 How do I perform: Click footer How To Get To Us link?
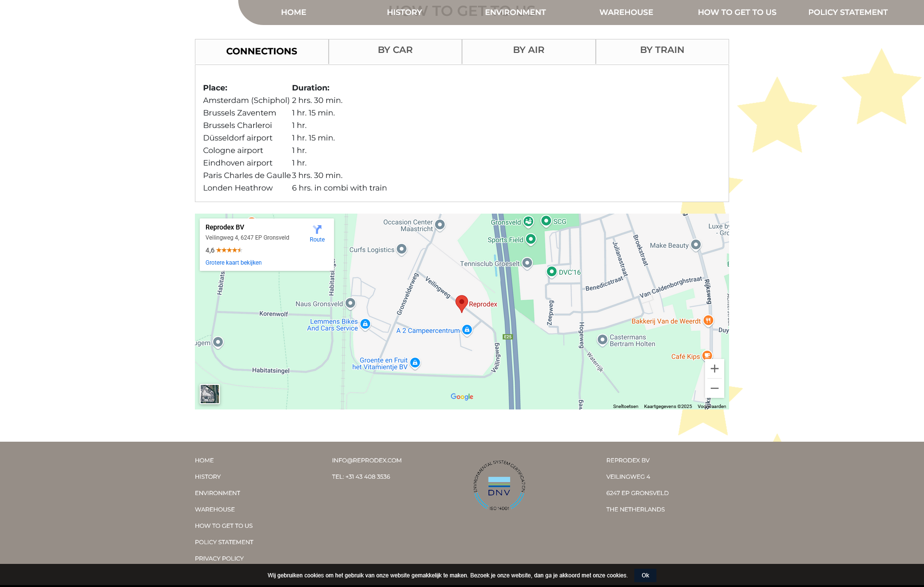pos(224,526)
